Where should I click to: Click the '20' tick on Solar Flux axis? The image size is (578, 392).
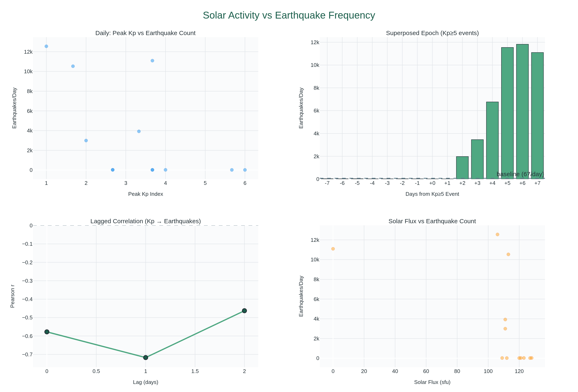[364, 371]
